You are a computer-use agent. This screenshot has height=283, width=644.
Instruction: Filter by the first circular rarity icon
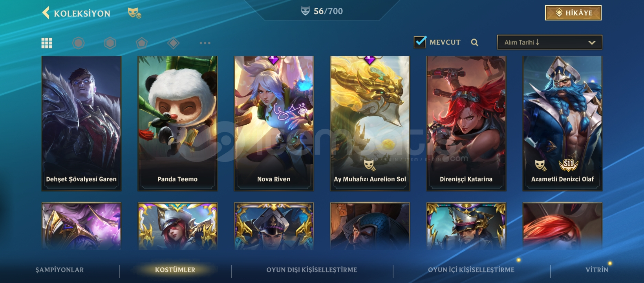79,43
